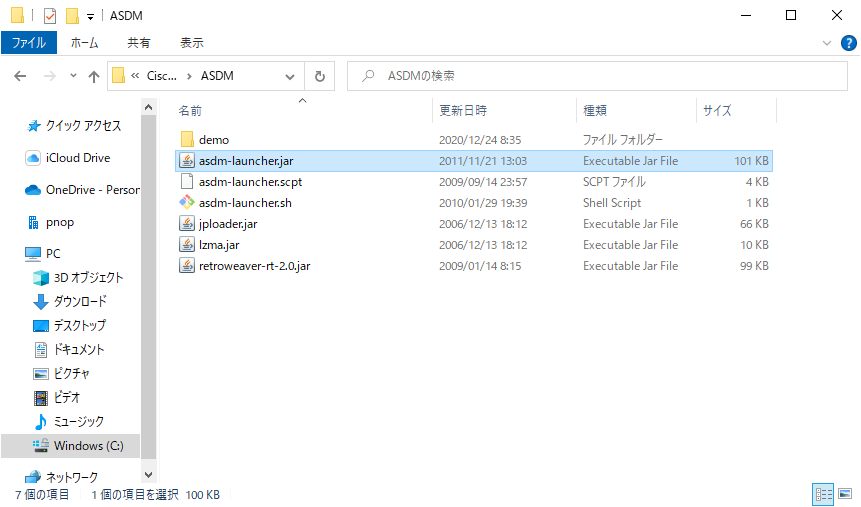The width and height of the screenshot is (861, 507).
Task: Go back with the left arrow
Action: click(x=20, y=76)
